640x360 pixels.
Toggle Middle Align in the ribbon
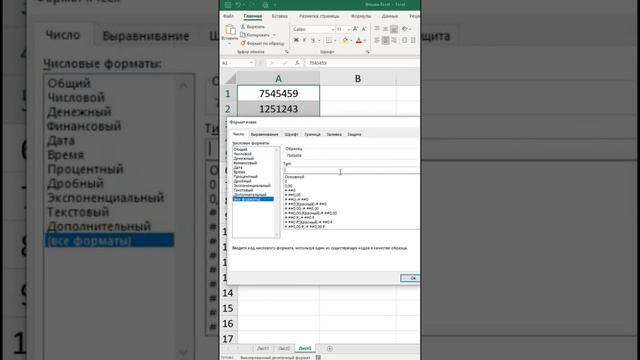click(385, 29)
